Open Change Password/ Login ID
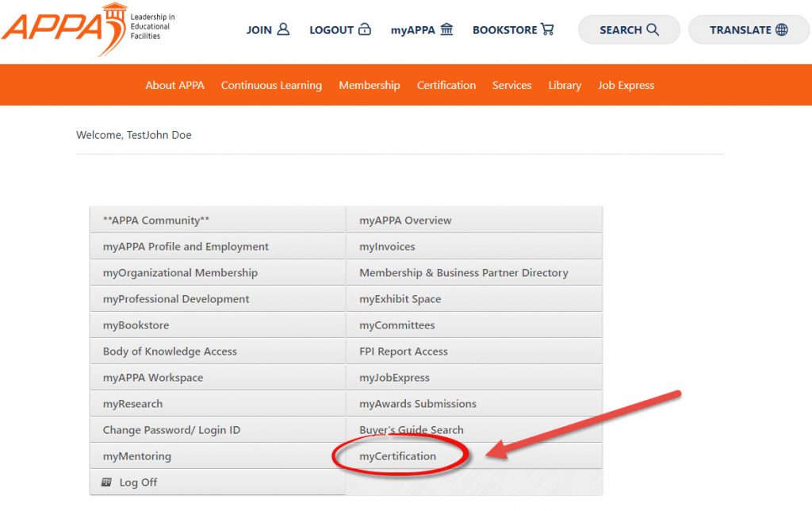The image size is (812, 511). click(217, 429)
